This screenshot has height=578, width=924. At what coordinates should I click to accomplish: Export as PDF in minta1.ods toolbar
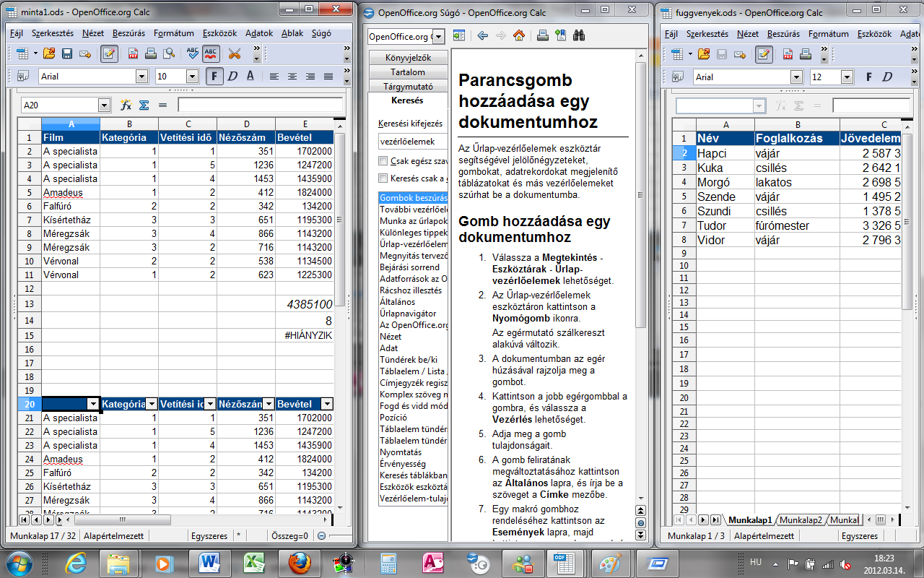pos(134,53)
